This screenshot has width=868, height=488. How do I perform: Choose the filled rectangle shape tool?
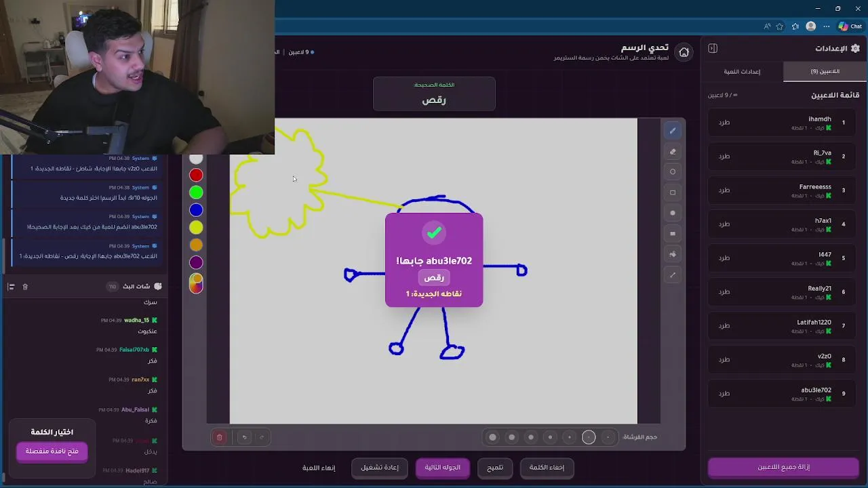[673, 234]
